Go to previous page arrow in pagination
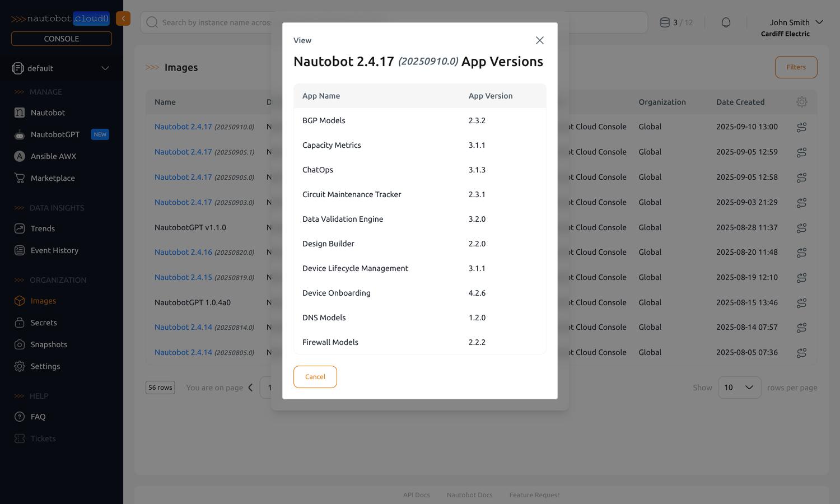Viewport: 840px width, 504px height. pyautogui.click(x=250, y=388)
